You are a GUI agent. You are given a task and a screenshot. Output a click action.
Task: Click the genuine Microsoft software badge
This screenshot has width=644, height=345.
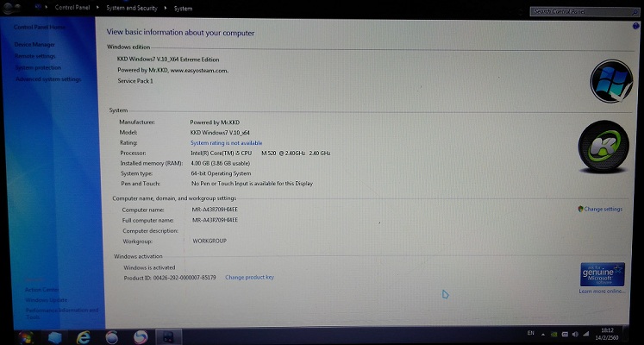pyautogui.click(x=602, y=274)
